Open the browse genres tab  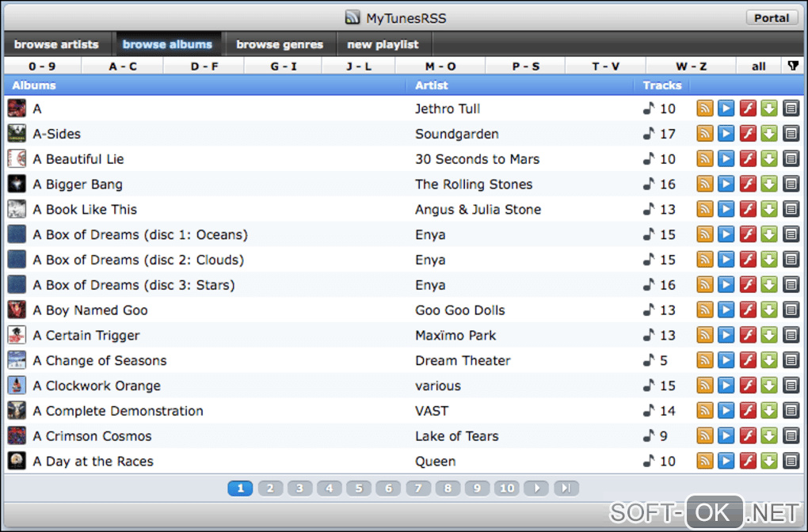click(x=280, y=44)
